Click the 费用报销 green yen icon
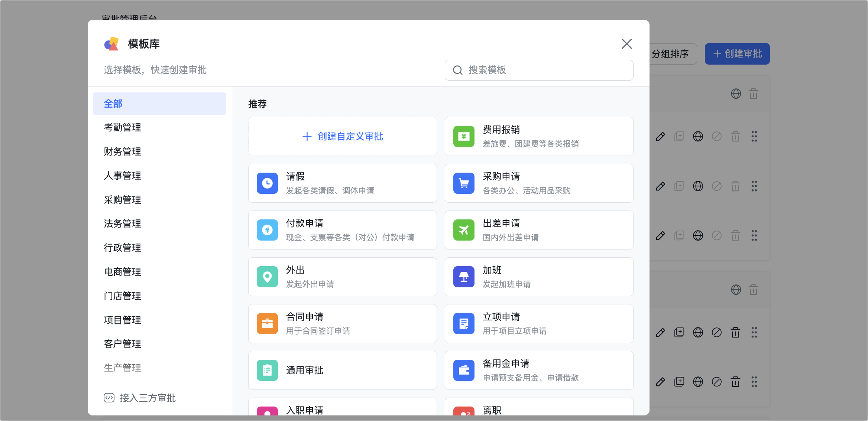868x421 pixels. (464, 136)
